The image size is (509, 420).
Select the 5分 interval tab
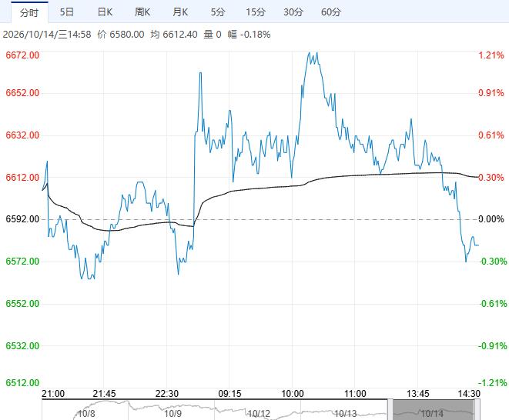pyautogui.click(x=218, y=12)
